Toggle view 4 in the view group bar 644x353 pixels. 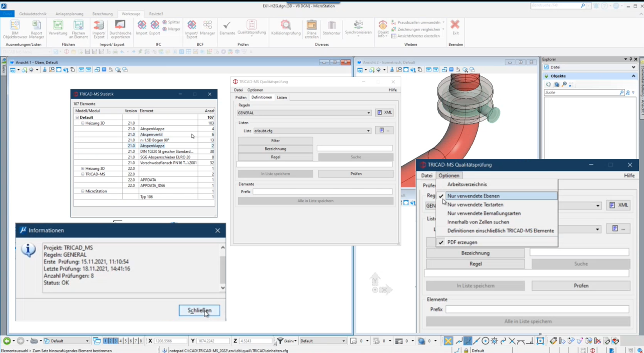click(x=121, y=341)
